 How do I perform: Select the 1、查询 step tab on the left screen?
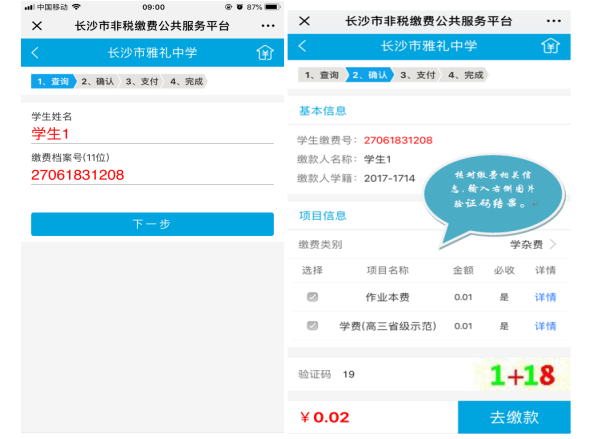coord(54,81)
